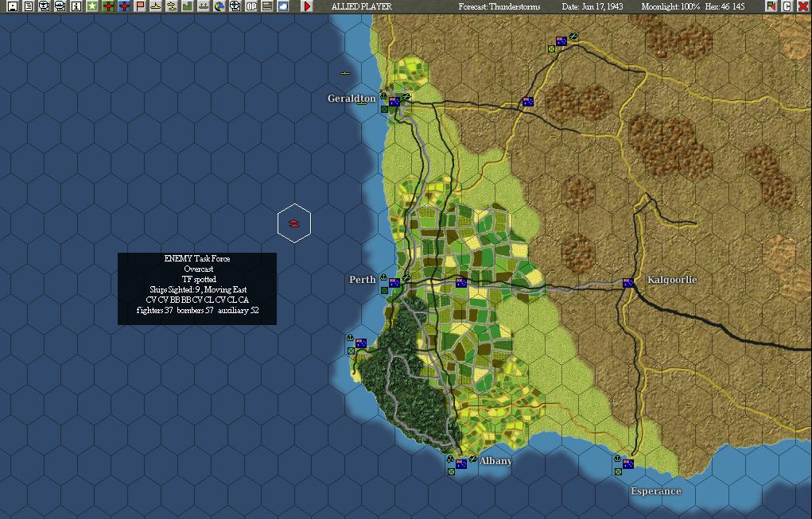
Task: Click the 'Moonlight: 100%' status text
Action: tap(670, 6)
